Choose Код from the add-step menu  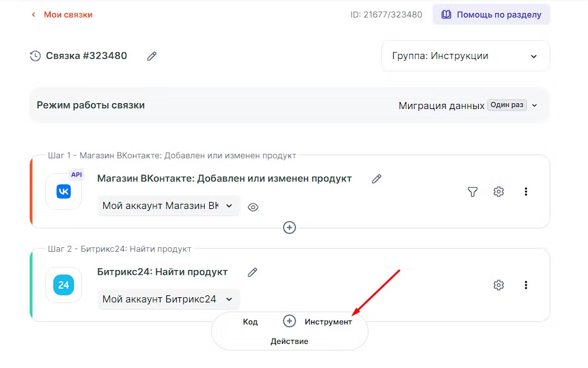(250, 322)
